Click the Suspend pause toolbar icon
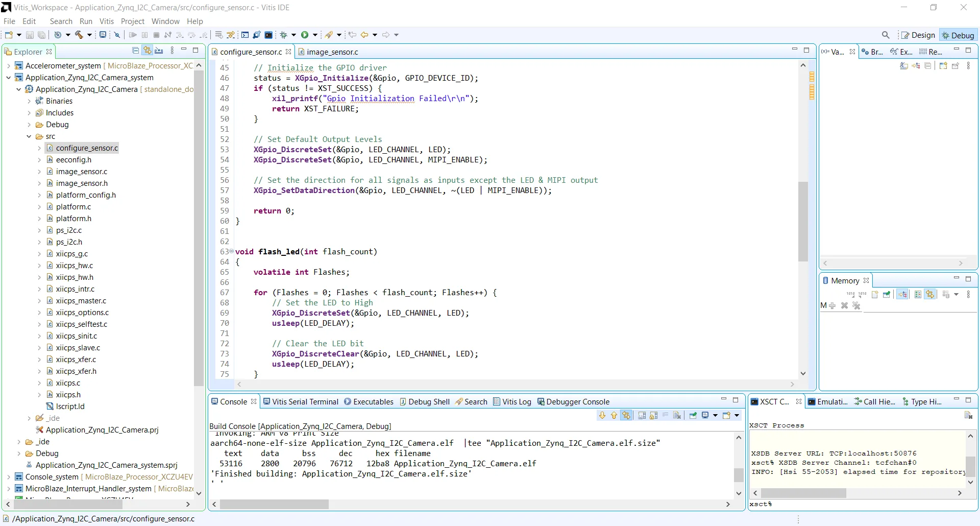The height and width of the screenshot is (526, 980). [144, 35]
